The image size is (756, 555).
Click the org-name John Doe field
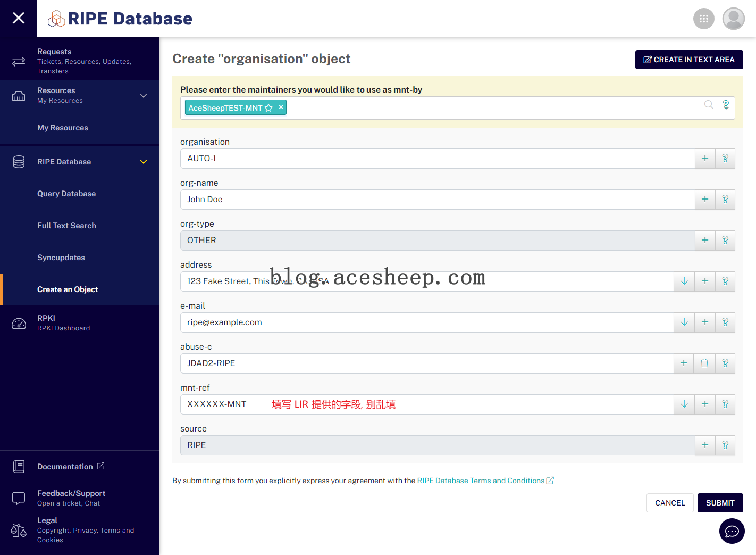point(438,200)
